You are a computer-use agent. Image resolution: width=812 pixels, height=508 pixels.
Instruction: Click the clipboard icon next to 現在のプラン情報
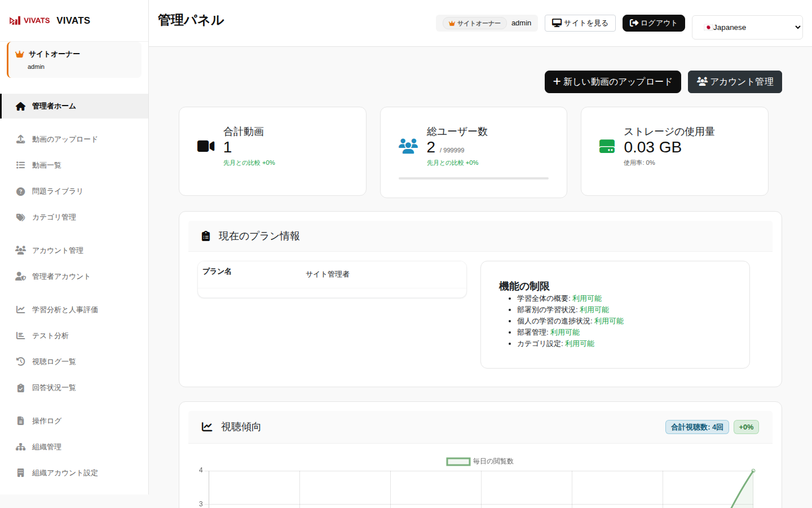[x=206, y=236]
